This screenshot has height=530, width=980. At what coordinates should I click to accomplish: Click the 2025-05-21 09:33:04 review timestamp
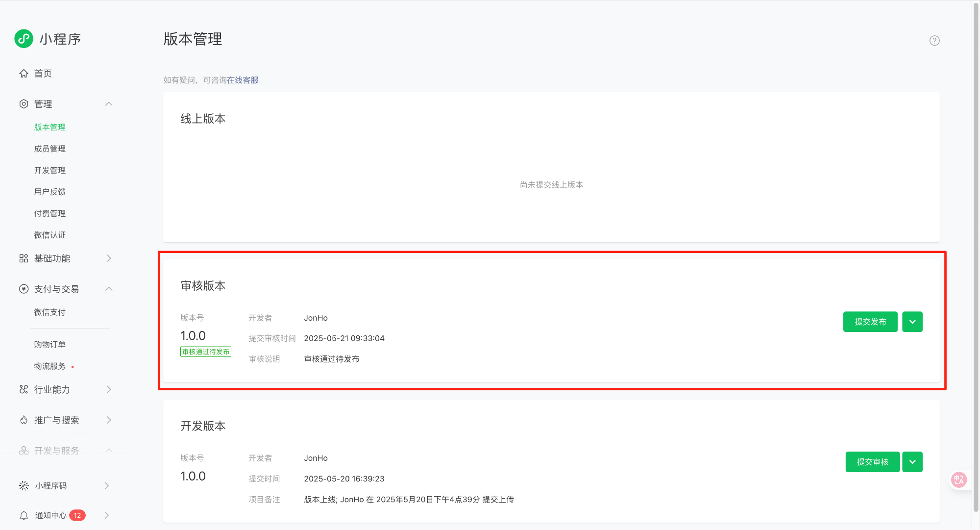point(344,338)
